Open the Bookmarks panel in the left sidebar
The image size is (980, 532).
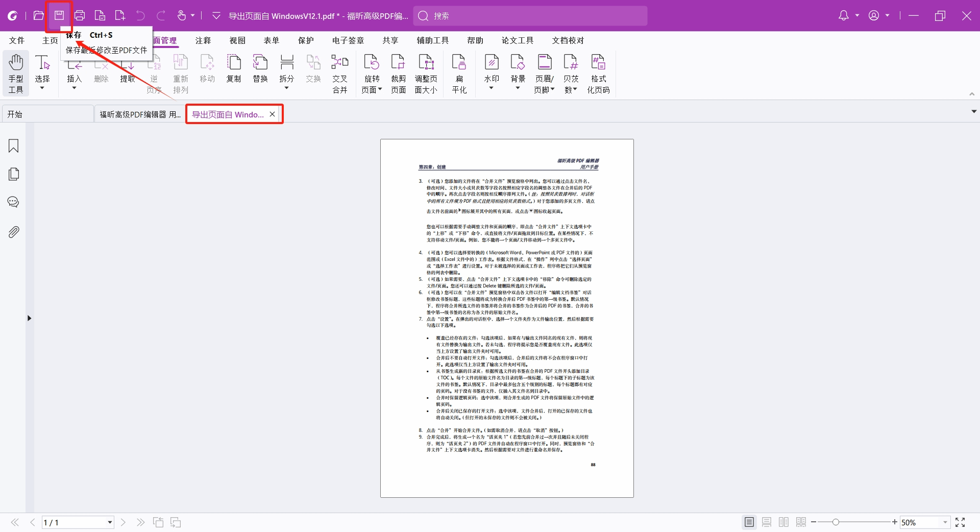point(14,146)
